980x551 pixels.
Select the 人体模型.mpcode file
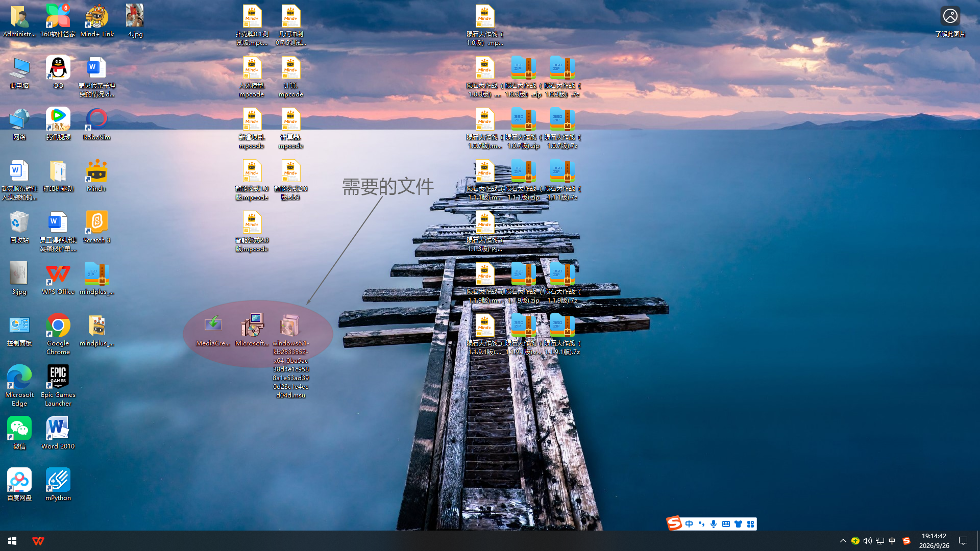point(252,77)
